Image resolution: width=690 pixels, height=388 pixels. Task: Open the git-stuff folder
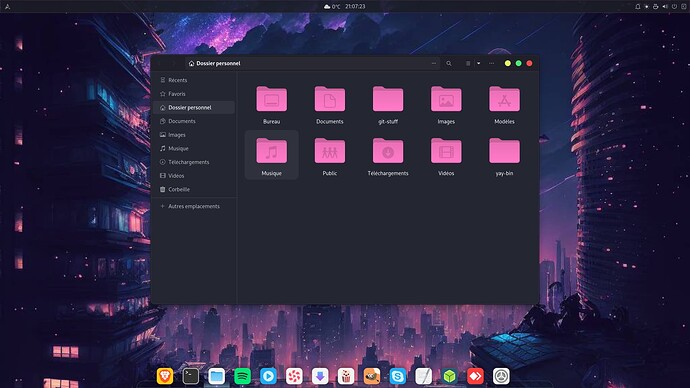(x=388, y=105)
